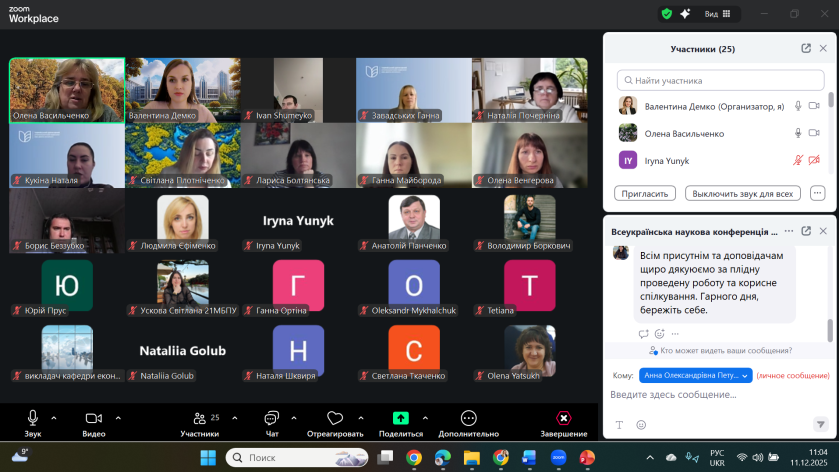Open the Дополнительно menu
This screenshot has height=472, width=839.
pyautogui.click(x=468, y=423)
